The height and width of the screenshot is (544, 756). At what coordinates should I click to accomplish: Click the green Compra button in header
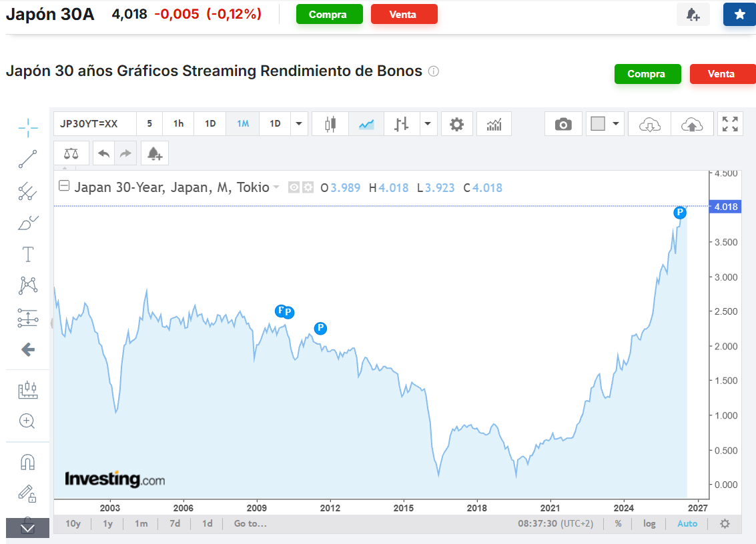tap(330, 15)
